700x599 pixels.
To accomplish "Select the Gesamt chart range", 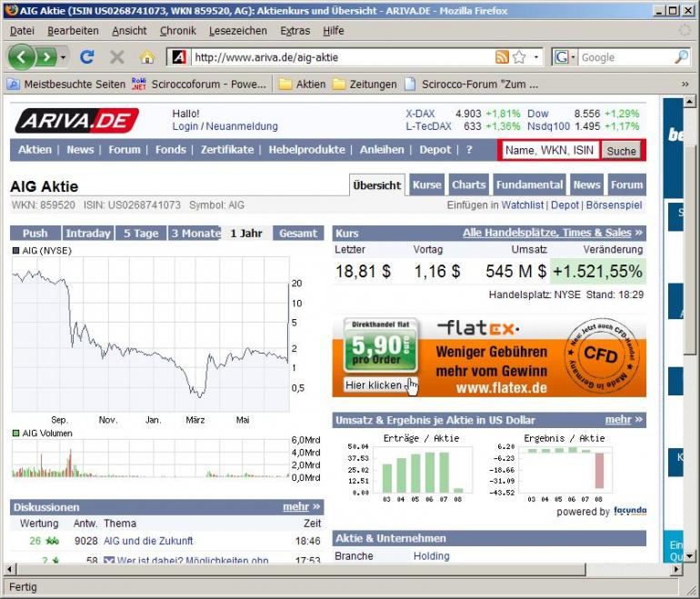I will tap(298, 233).
